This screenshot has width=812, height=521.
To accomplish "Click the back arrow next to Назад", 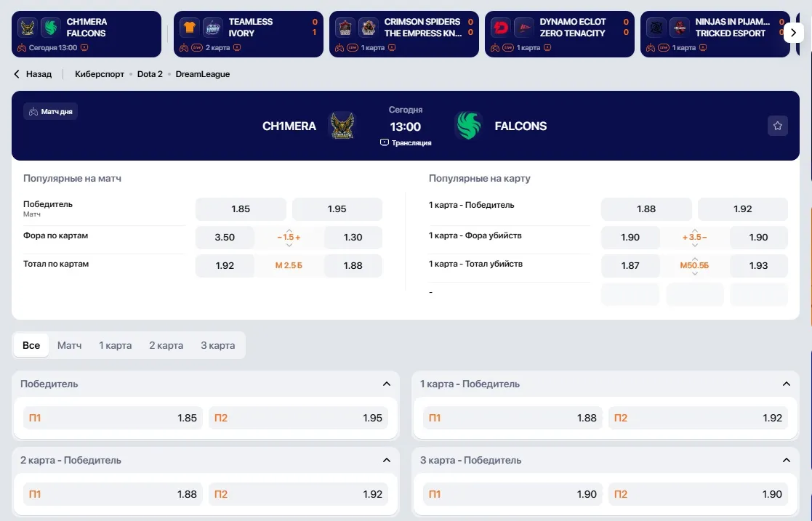I will coord(17,74).
